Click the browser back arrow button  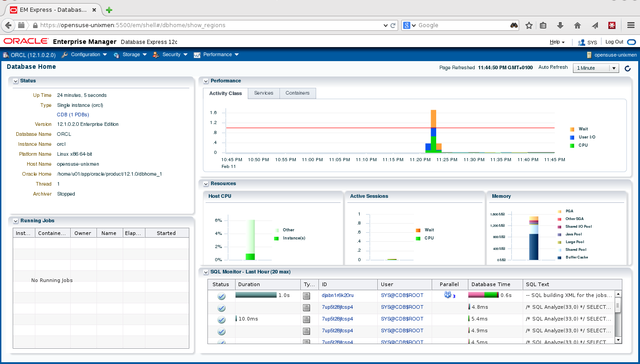(x=9, y=25)
